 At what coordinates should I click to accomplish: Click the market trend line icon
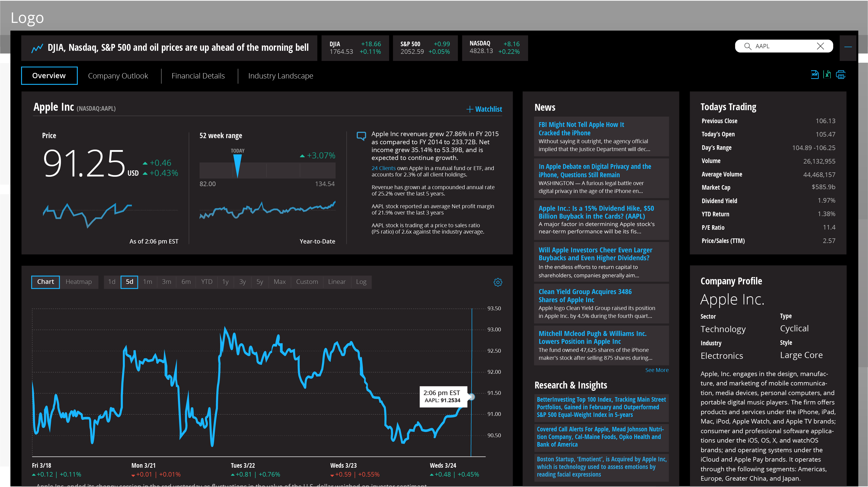[x=37, y=48]
